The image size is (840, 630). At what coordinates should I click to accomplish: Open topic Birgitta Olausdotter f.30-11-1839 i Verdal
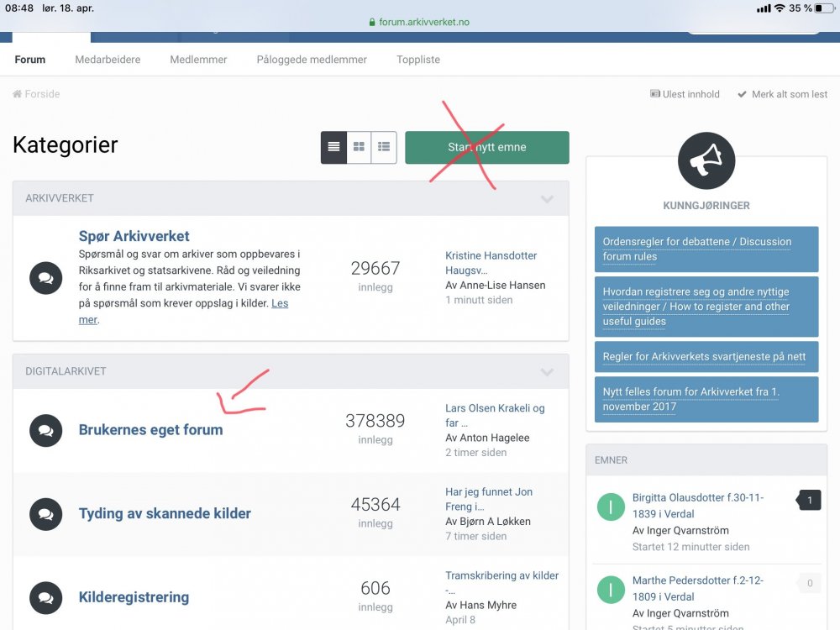tap(698, 506)
